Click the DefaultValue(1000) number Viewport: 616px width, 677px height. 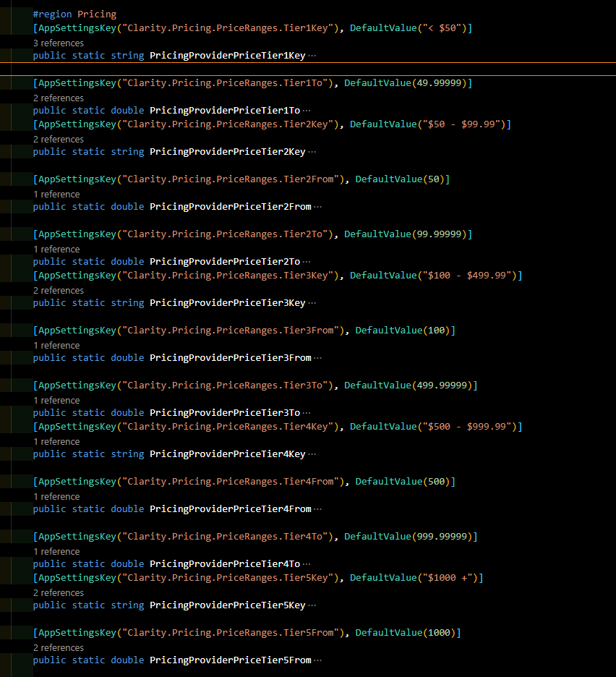[439, 633]
